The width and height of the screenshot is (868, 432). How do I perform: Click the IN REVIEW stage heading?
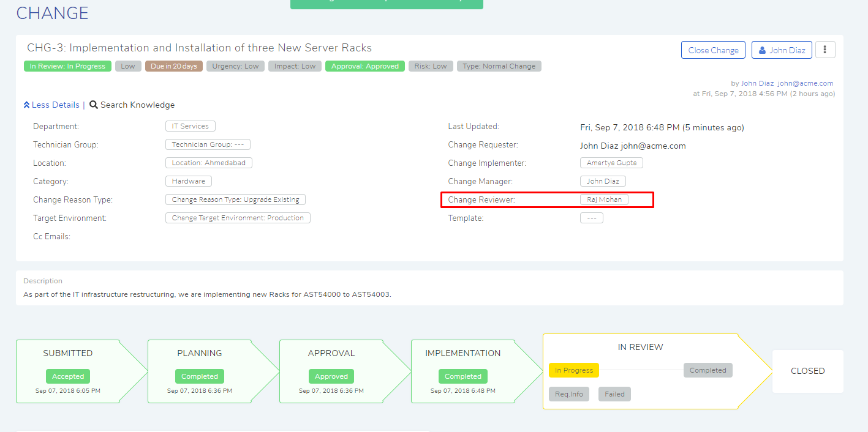pos(641,347)
